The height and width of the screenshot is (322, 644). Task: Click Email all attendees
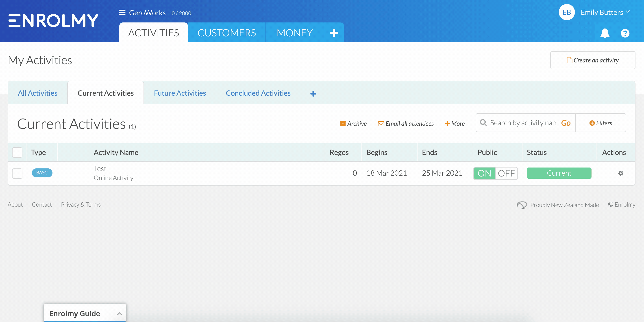point(406,124)
